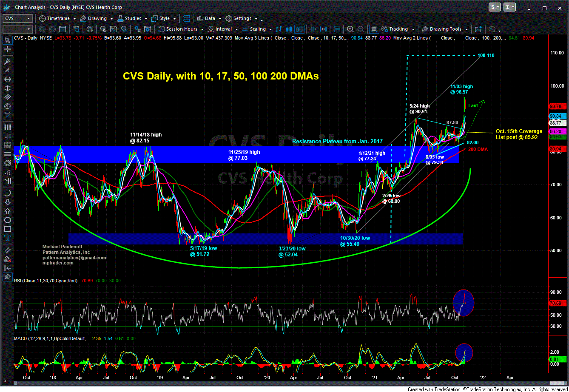Click the Scaling button label

pos(258,29)
